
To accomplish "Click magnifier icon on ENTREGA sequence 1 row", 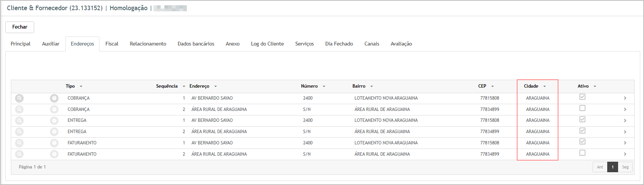I will pos(19,121).
